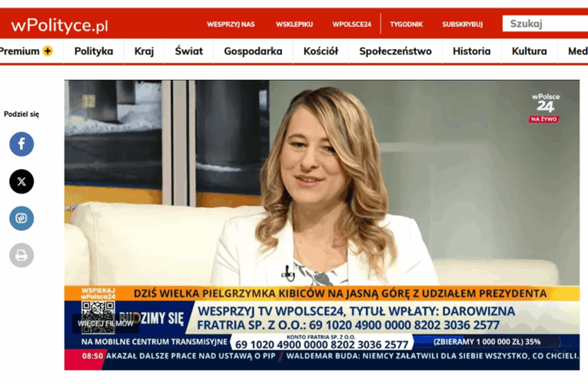The width and height of the screenshot is (588, 384).
Task: Click the Premium plus icon
Action: (48, 51)
